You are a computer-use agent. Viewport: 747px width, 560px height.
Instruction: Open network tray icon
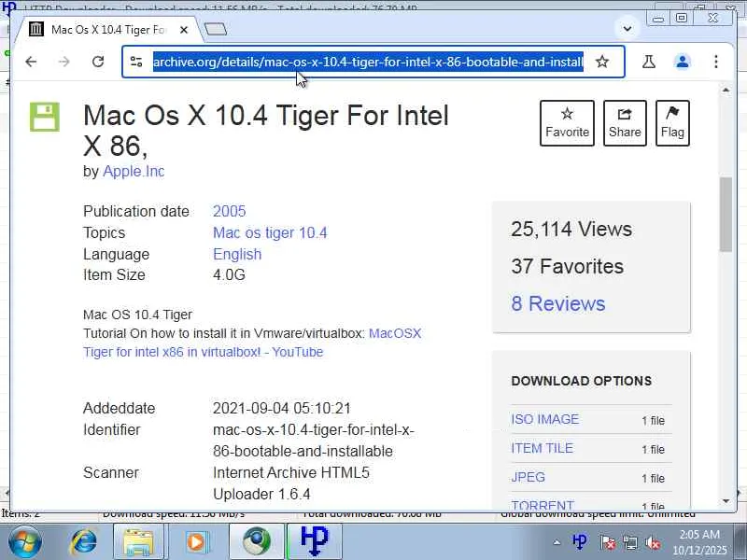click(x=630, y=542)
